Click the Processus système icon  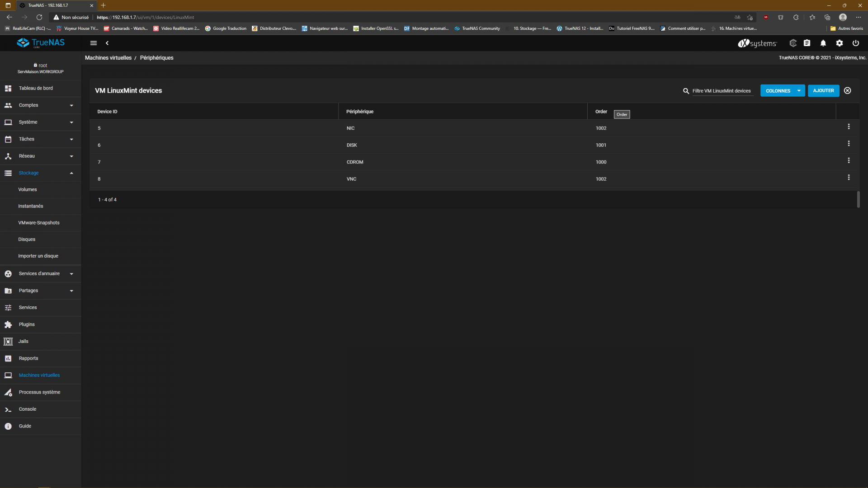click(x=8, y=392)
